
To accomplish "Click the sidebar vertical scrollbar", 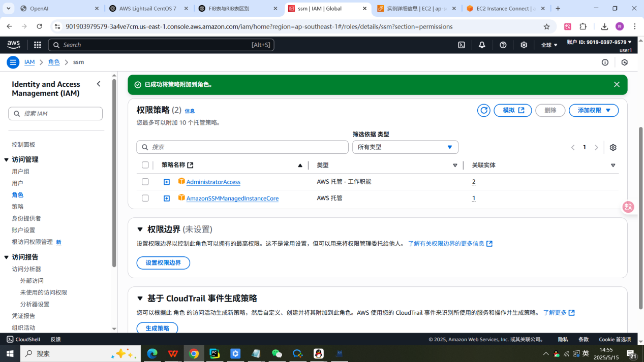I will coord(114,173).
